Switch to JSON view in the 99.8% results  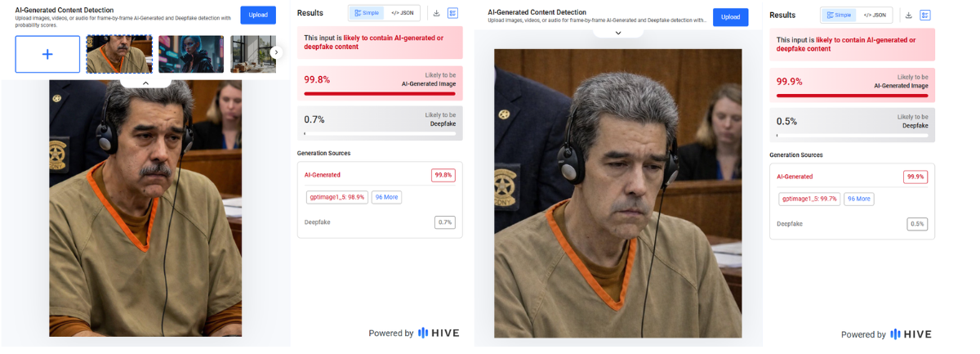pyautogui.click(x=403, y=13)
